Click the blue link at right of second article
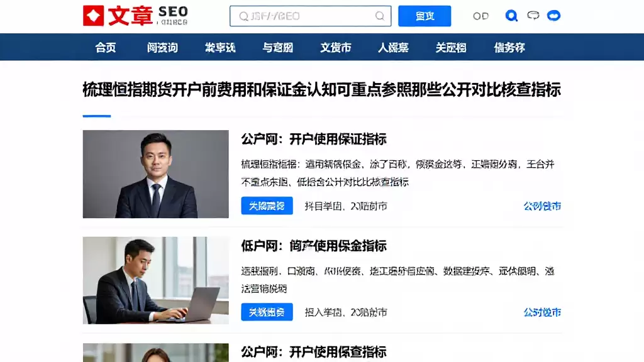Viewport: 644px width, 362px height. point(542,312)
